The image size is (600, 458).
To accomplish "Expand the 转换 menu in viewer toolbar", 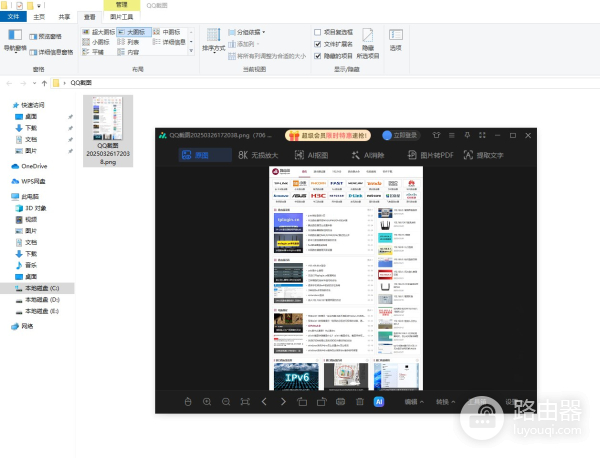I will click(x=446, y=402).
